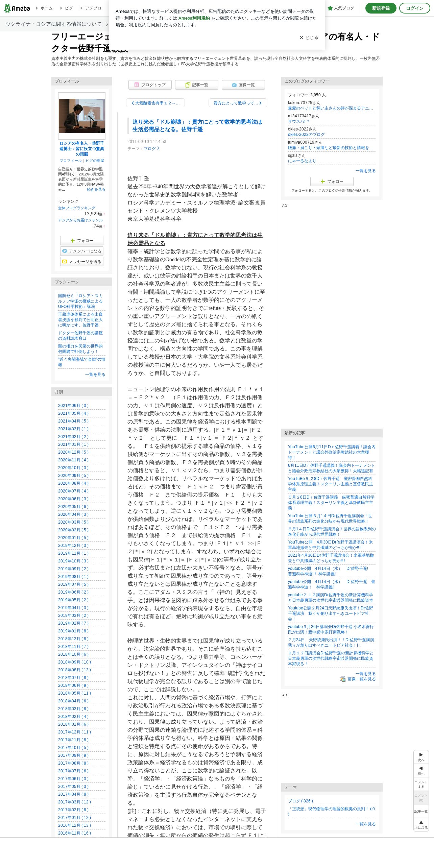Click フォロー button in followers panel
This screenshot has width=434, height=868.
(x=332, y=182)
